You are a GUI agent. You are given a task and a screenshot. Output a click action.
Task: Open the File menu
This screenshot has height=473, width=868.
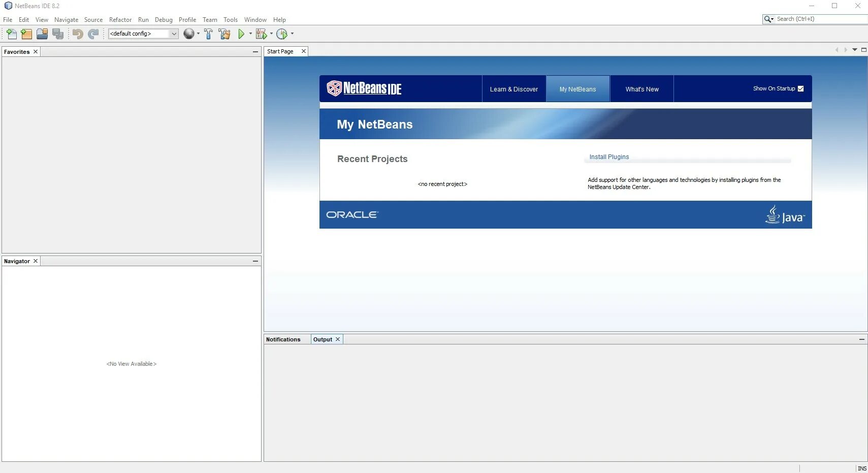[8, 20]
